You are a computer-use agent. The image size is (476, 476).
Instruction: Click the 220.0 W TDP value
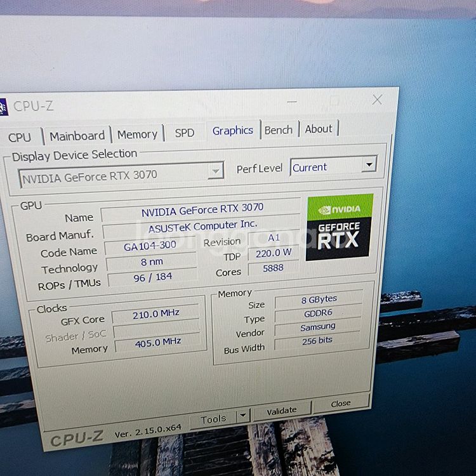[x=274, y=253]
